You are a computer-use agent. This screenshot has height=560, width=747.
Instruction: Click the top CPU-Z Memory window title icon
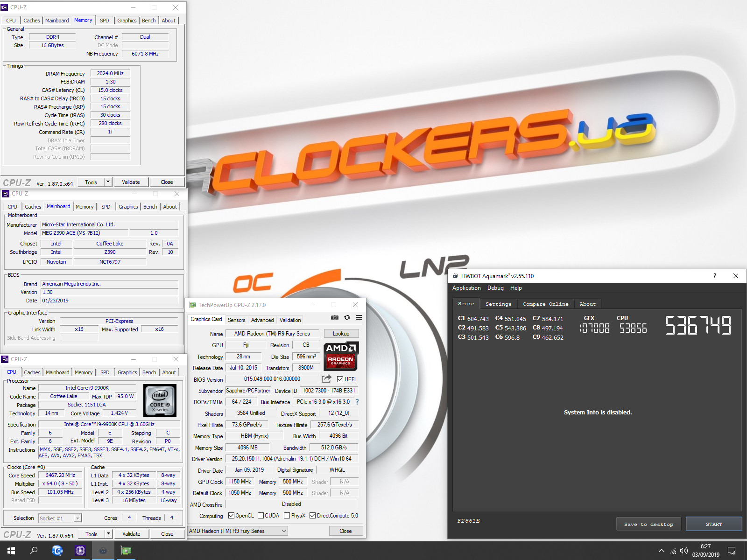coord(4,7)
